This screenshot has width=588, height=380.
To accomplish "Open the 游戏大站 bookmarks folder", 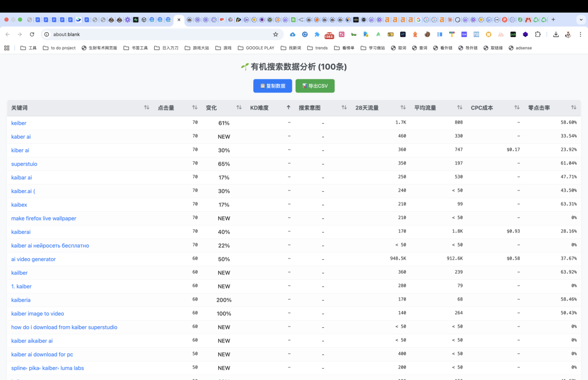I will coord(197,48).
